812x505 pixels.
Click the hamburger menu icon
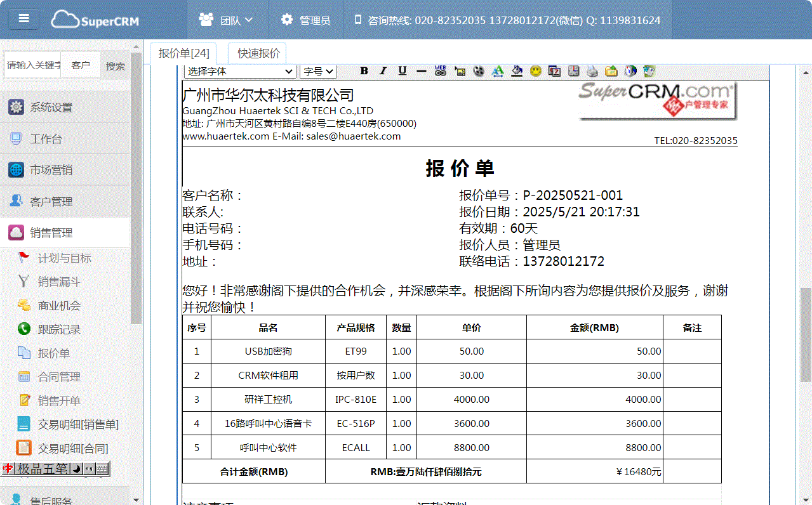[x=24, y=19]
